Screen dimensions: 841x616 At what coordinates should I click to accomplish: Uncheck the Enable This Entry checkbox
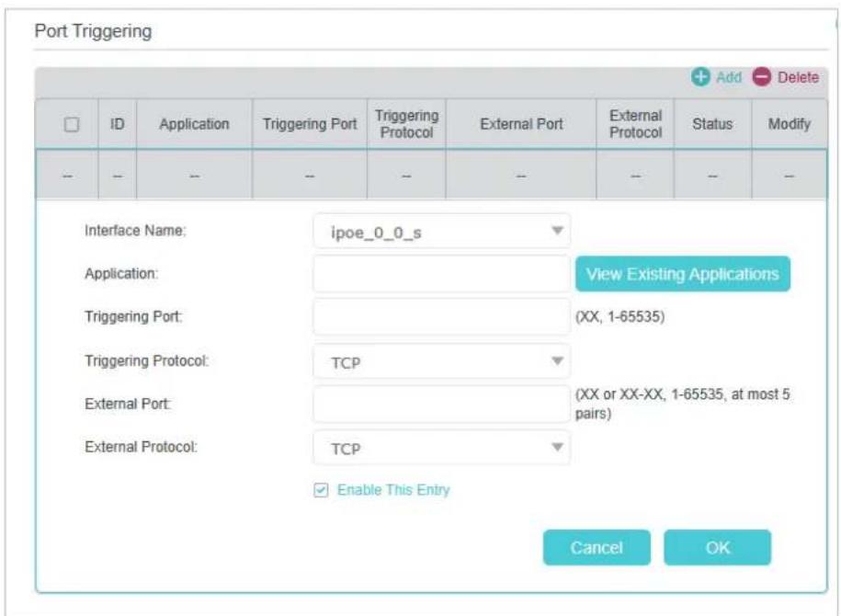tap(321, 490)
